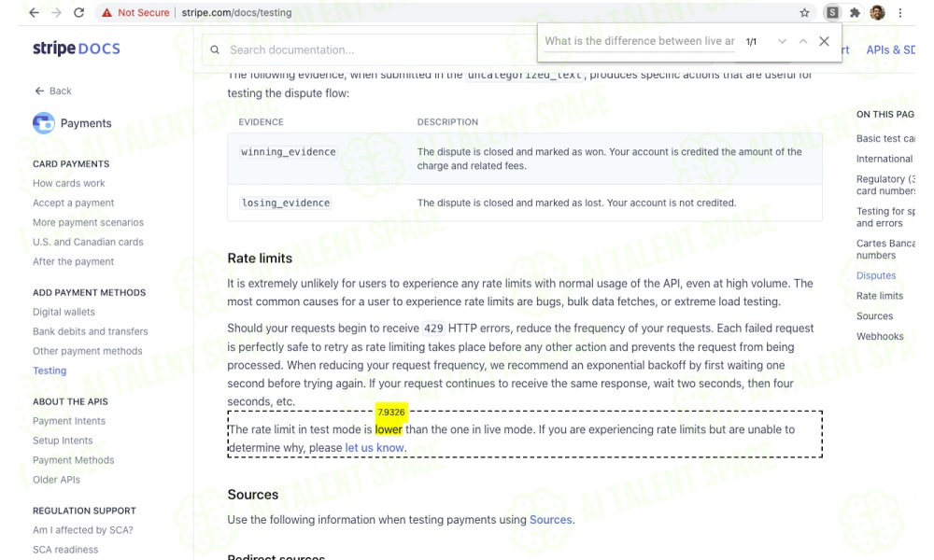Go back with the browser back arrow
Screen dimensions: 934x560
(x=34, y=12)
